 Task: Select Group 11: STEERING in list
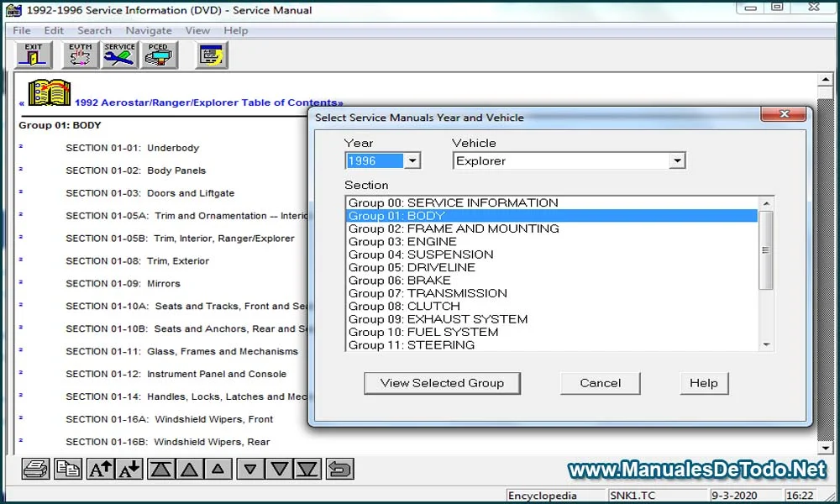click(552, 345)
